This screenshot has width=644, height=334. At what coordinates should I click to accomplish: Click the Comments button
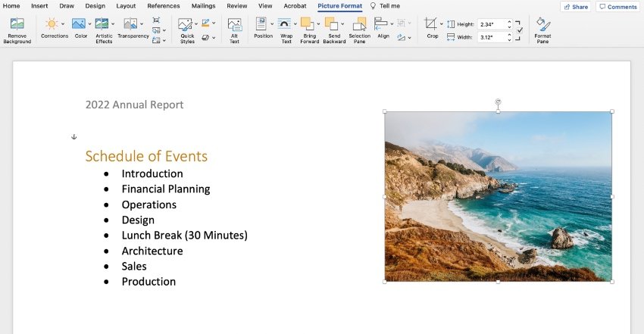point(617,7)
